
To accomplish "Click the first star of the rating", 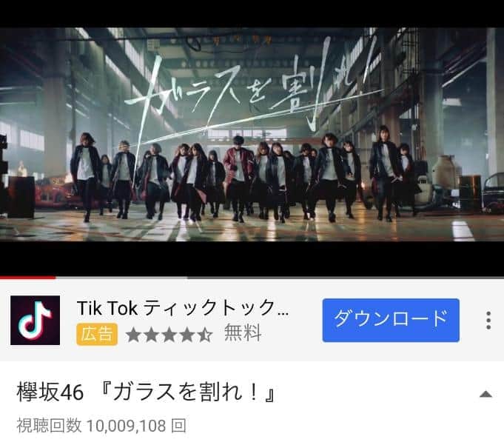I will pyautogui.click(x=133, y=335).
